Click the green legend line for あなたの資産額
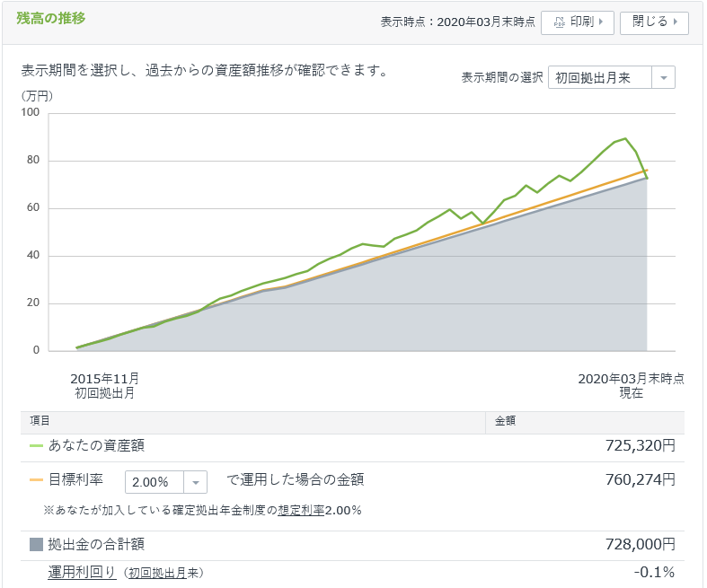The height and width of the screenshot is (588, 707). (x=36, y=445)
